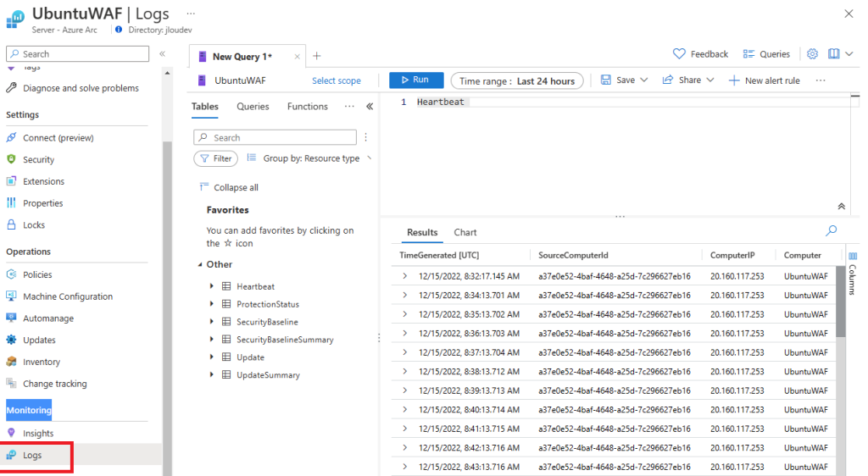Expand the Heartbeat table node
Viewport: 868px width, 476px height.
[x=211, y=285]
